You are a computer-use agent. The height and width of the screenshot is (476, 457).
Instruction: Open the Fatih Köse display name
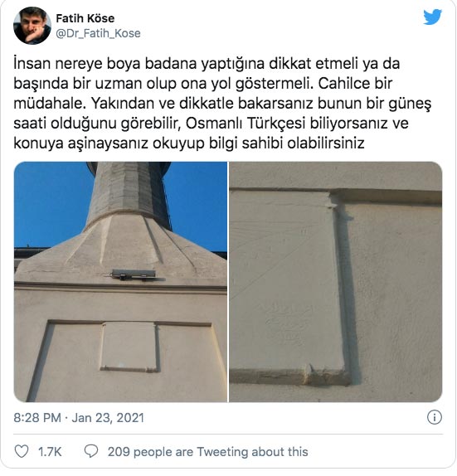[x=85, y=18]
